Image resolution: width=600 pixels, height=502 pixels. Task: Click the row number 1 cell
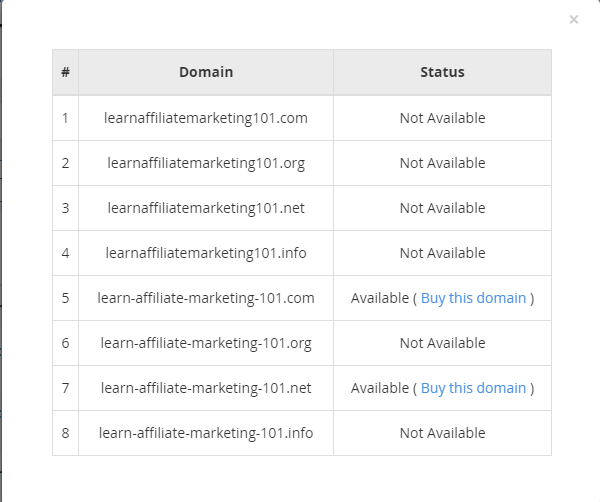coord(65,118)
